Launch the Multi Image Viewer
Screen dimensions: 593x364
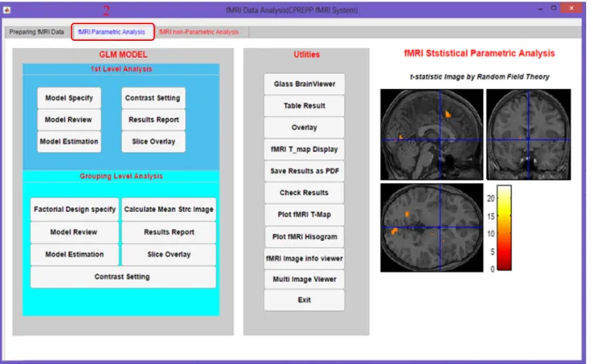(x=305, y=280)
